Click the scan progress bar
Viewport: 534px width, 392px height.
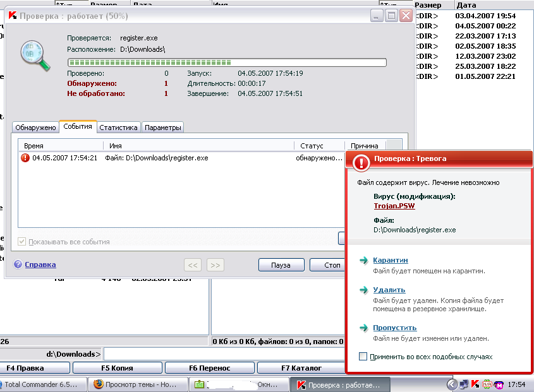click(227, 62)
